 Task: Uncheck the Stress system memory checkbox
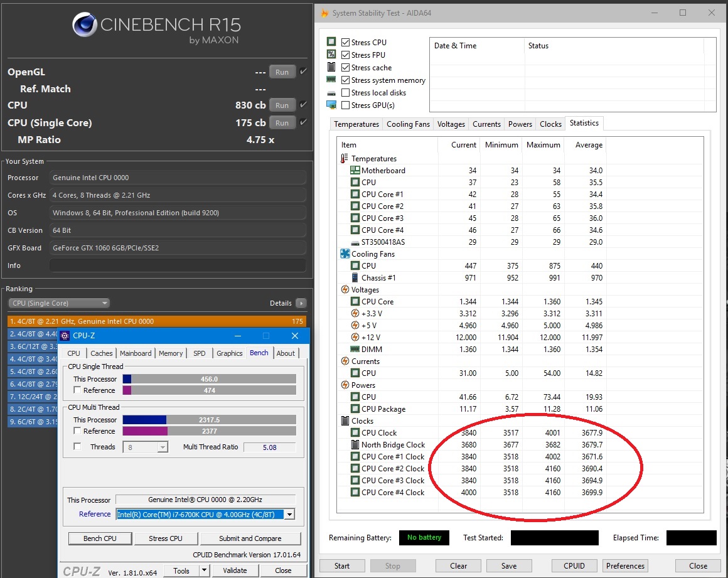[345, 80]
